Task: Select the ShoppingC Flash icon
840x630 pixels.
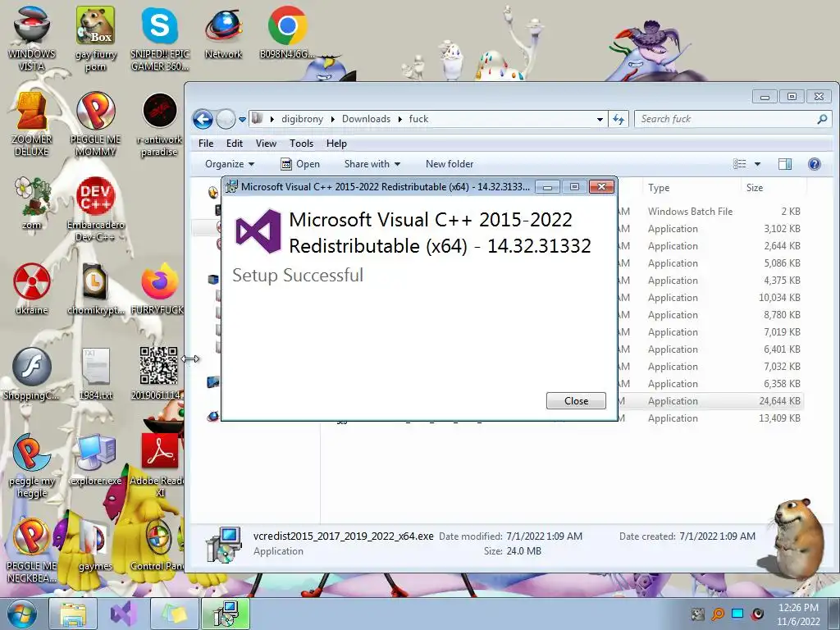Action: point(32,374)
